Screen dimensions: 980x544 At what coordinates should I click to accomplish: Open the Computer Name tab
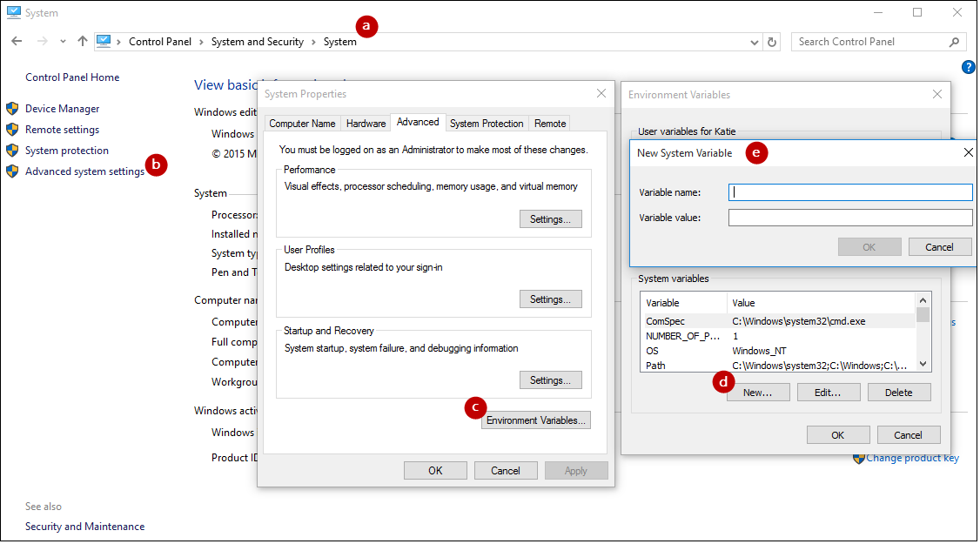click(x=302, y=124)
